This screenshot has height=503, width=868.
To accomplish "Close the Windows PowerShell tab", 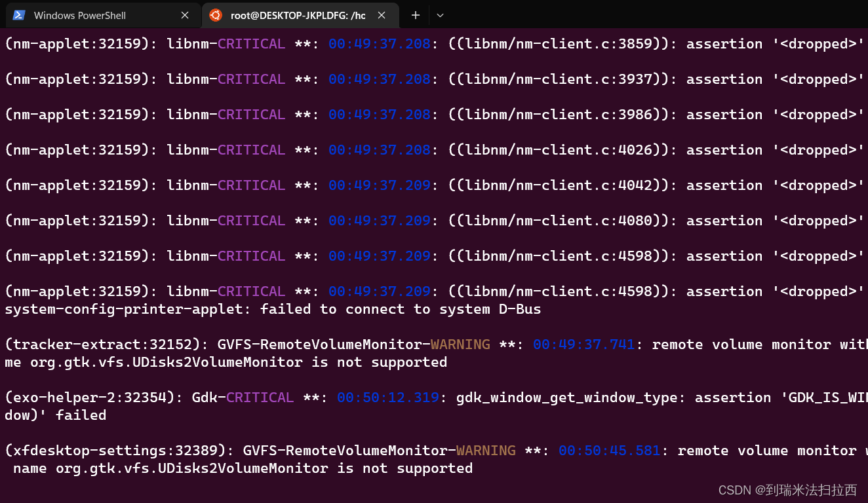I will pyautogui.click(x=185, y=15).
